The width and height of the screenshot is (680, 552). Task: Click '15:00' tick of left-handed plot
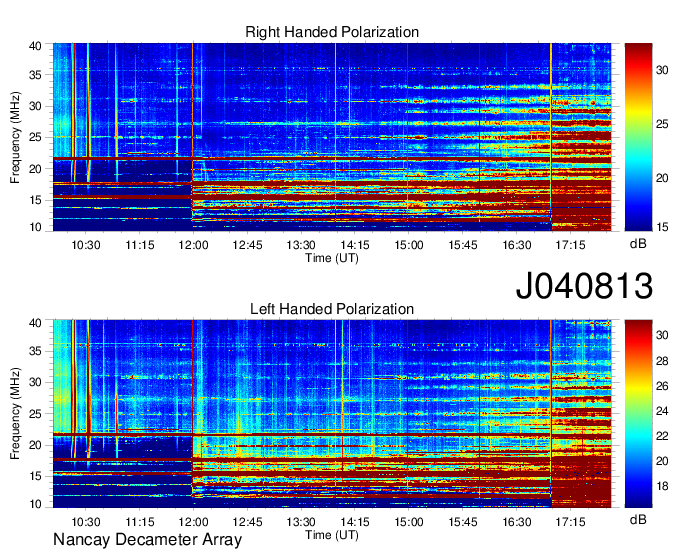click(409, 522)
